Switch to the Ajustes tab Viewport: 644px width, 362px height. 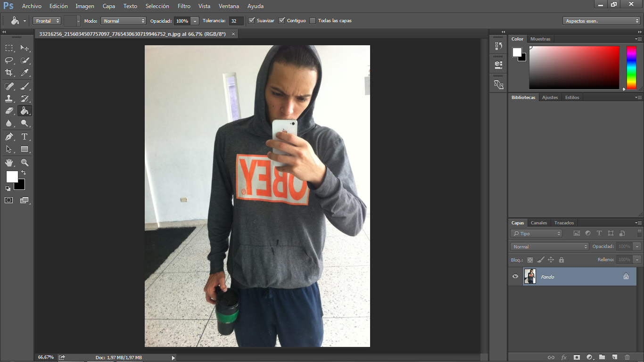[550, 98]
